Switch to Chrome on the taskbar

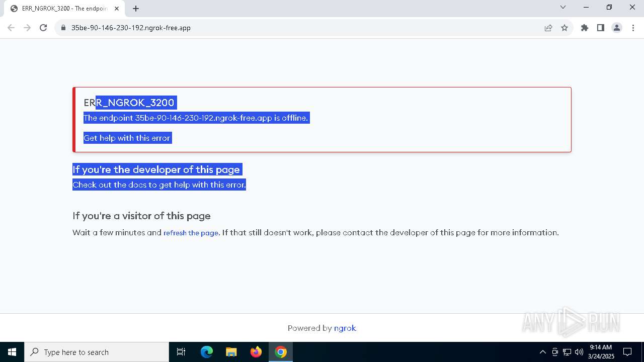pos(281,352)
